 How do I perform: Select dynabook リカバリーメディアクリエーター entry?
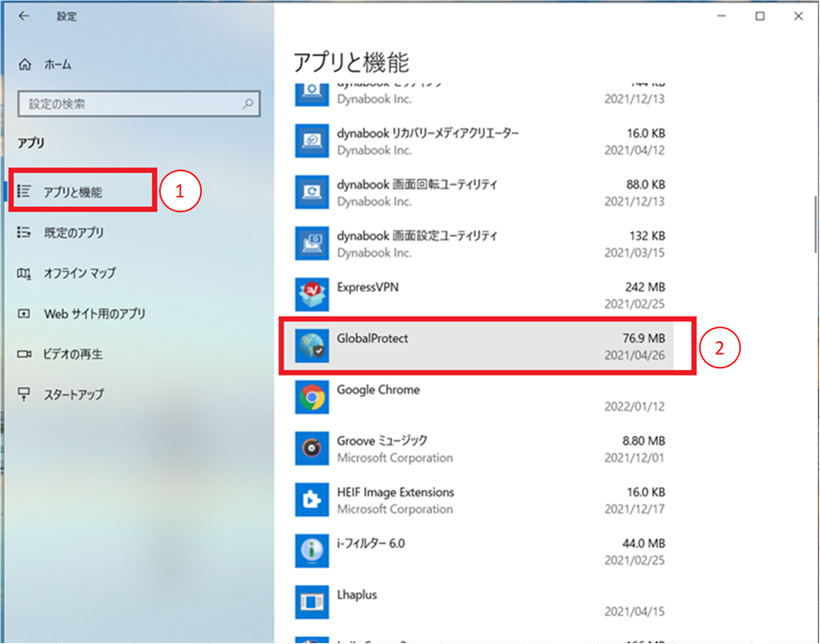[x=483, y=141]
